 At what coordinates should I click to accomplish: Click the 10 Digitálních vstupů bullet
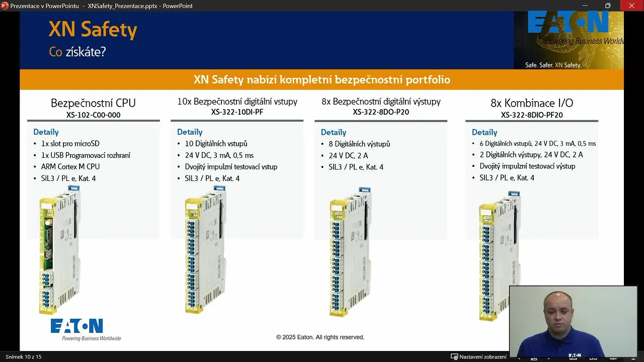click(x=216, y=144)
